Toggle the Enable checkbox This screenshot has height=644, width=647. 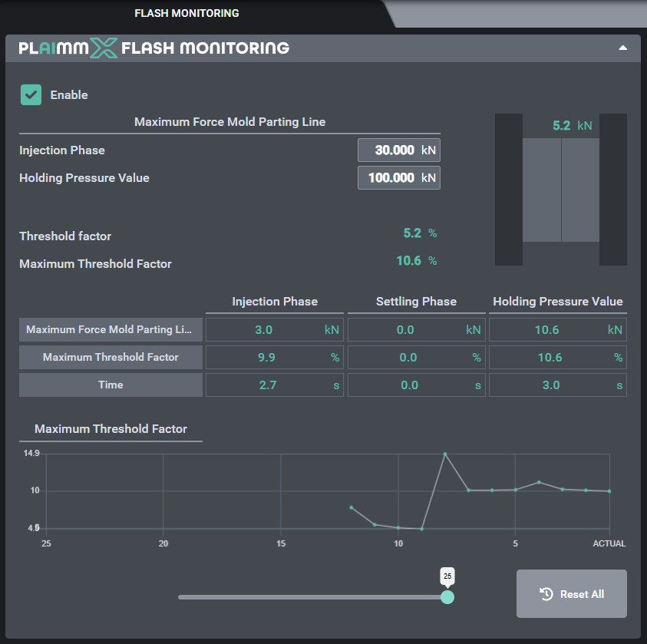[31, 95]
